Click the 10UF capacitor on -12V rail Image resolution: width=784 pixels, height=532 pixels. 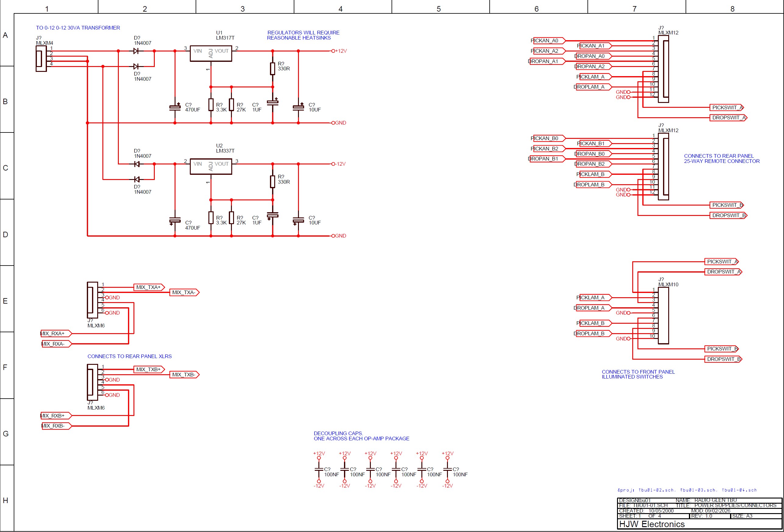click(298, 220)
